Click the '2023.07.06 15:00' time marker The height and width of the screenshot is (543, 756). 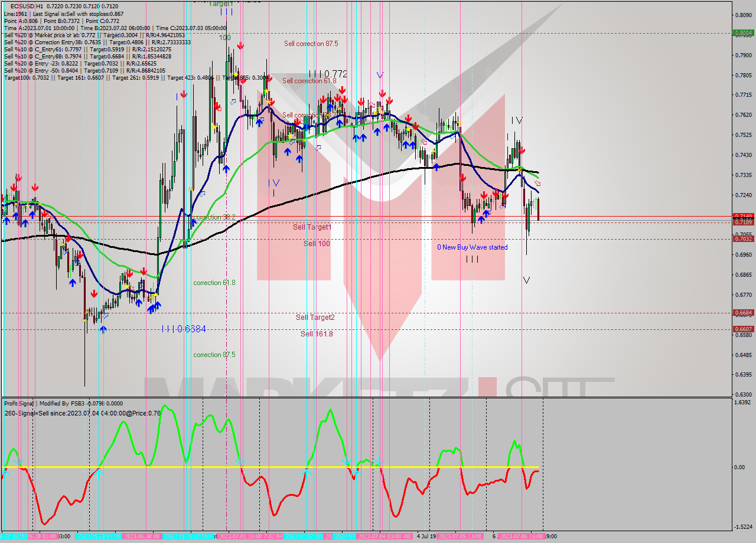click(x=521, y=537)
